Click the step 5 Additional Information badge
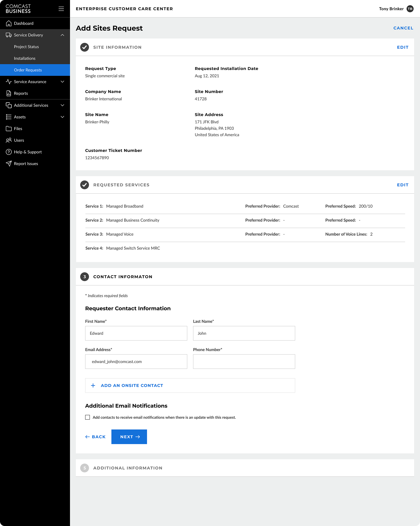Viewport: 420px width, 526px height. [x=85, y=468]
